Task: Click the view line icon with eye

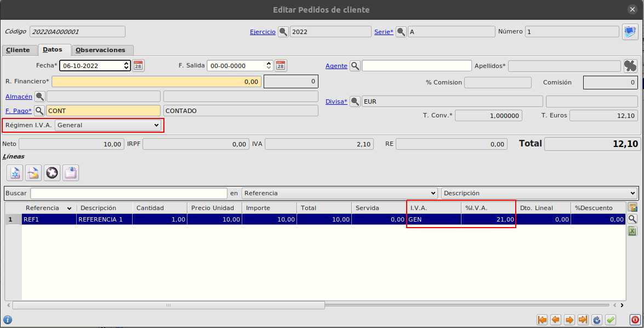Action: (x=71, y=173)
